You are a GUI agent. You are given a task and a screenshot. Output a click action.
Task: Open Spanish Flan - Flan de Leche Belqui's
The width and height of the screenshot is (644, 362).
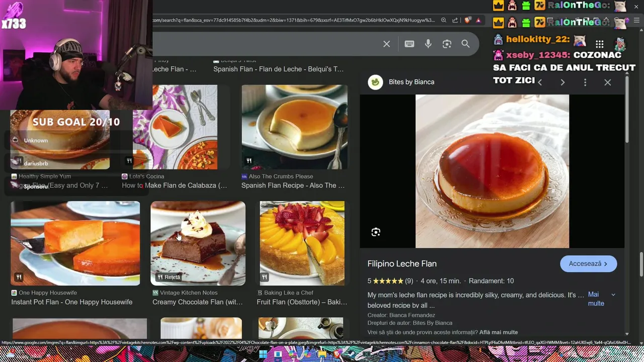[x=278, y=69]
